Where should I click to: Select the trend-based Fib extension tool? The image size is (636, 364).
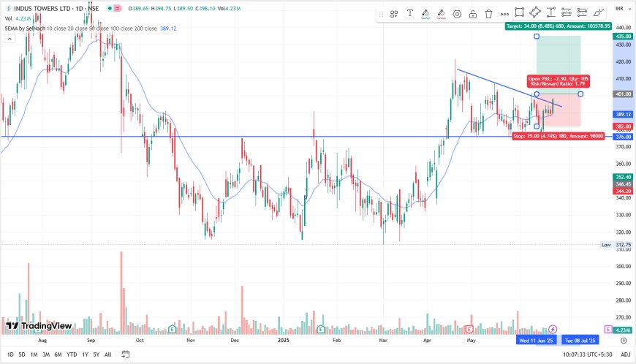tap(582, 12)
